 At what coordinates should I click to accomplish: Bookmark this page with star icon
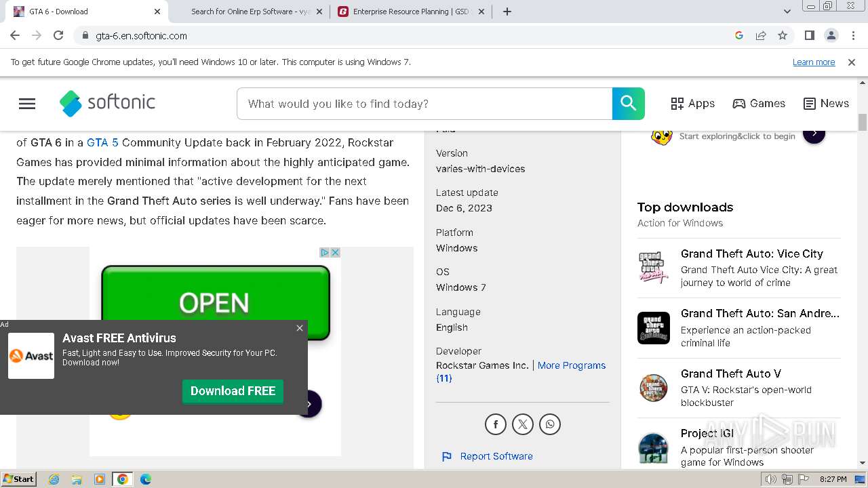783,35
